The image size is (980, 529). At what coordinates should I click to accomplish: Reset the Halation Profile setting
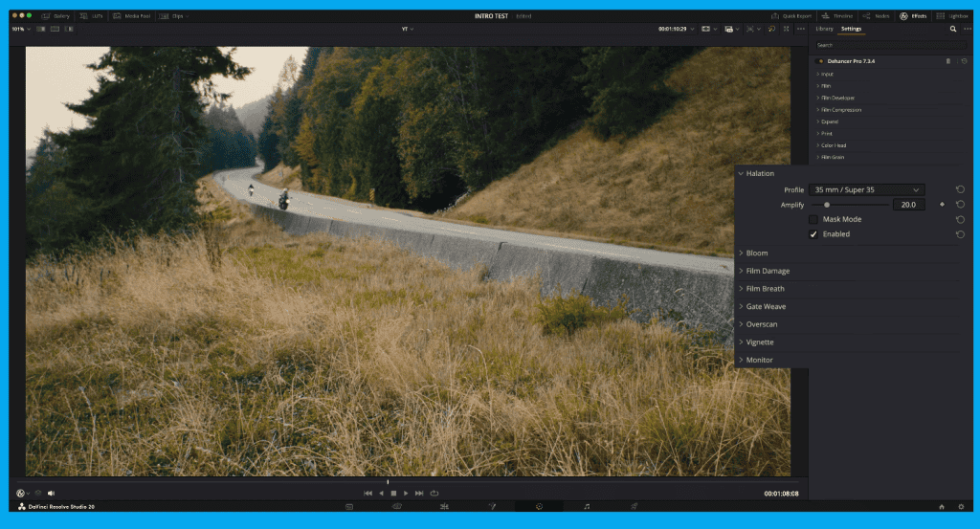[960, 189]
